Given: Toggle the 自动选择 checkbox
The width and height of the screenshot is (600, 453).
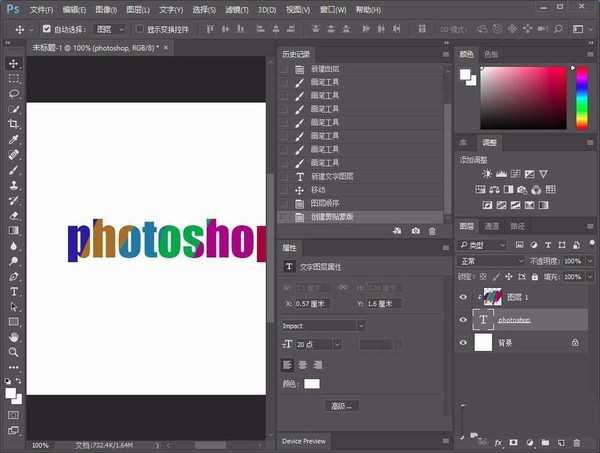Looking at the screenshot, I should (47, 30).
